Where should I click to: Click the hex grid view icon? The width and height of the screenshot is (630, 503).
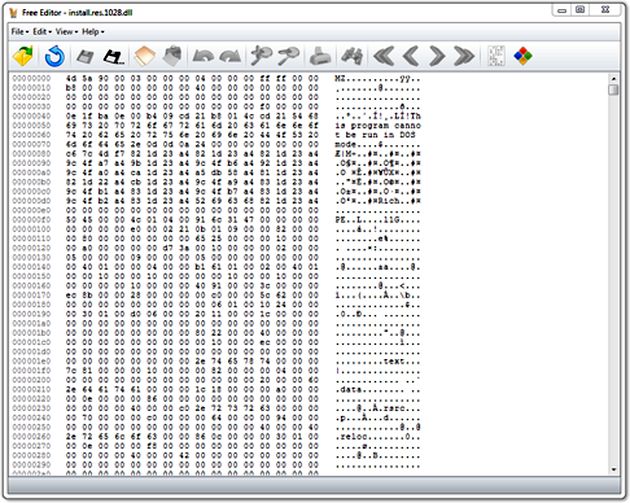496,56
